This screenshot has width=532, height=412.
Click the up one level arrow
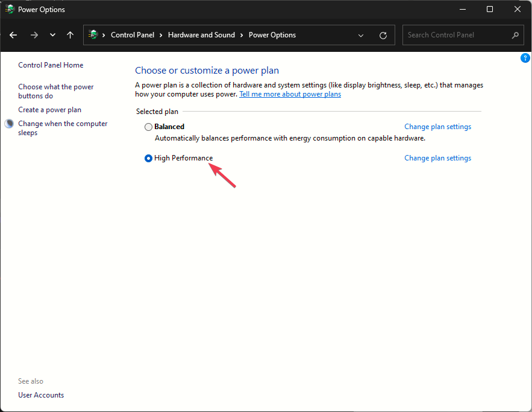70,35
